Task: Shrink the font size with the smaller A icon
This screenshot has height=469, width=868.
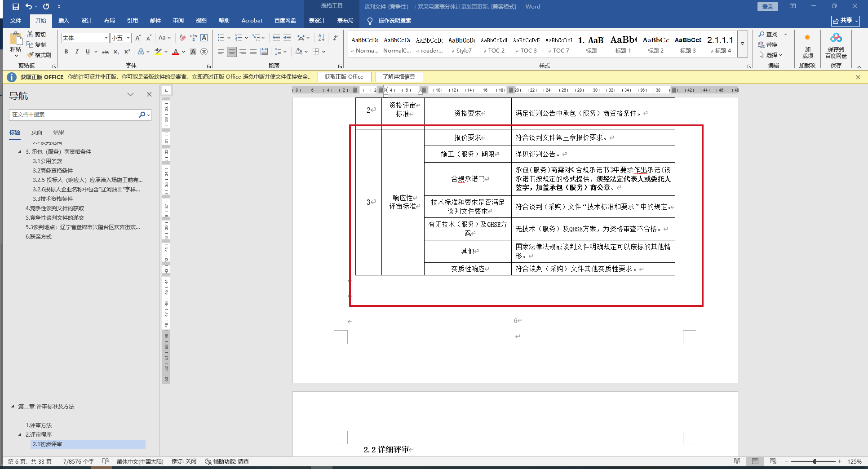Action: click(x=149, y=38)
